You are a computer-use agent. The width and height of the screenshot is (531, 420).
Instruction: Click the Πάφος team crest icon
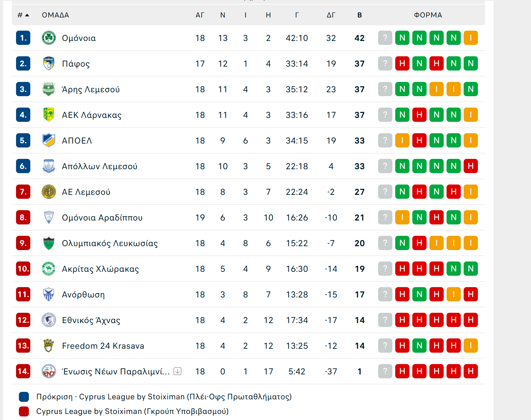pos(49,63)
